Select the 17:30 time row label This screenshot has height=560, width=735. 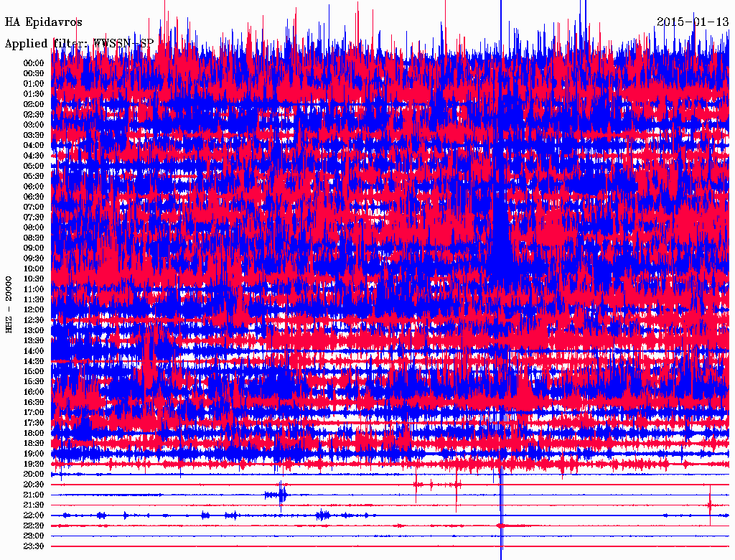click(x=34, y=423)
